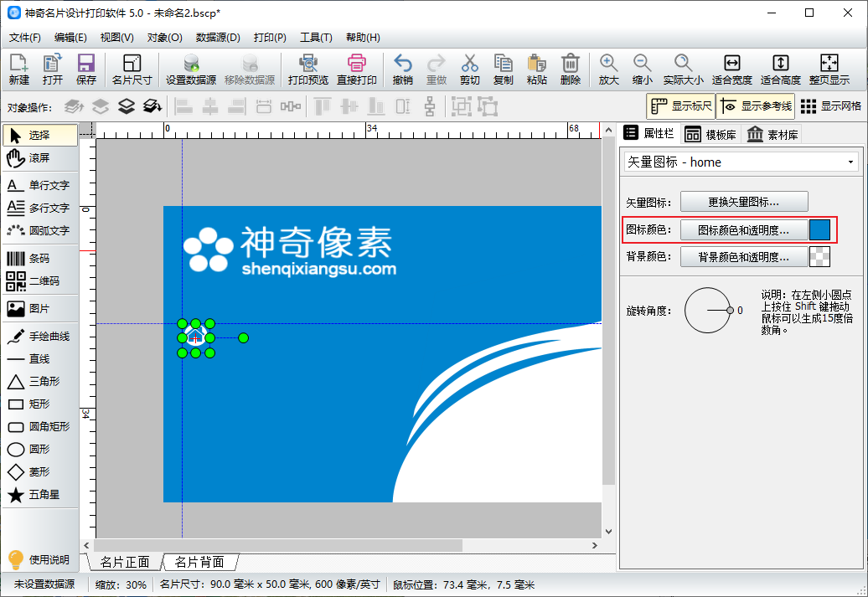Cut selection with 剪切 icon

(x=469, y=69)
